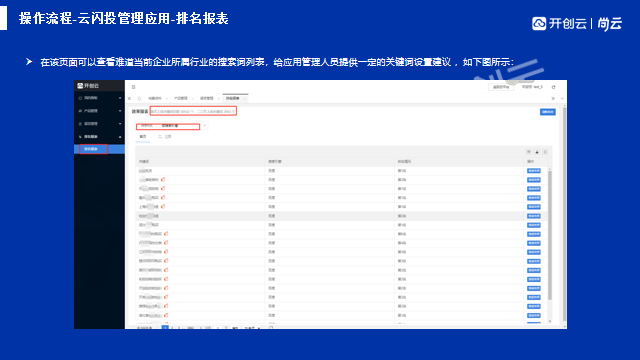
Task: Switch to the 产品管理 page tab
Action: coord(180,98)
